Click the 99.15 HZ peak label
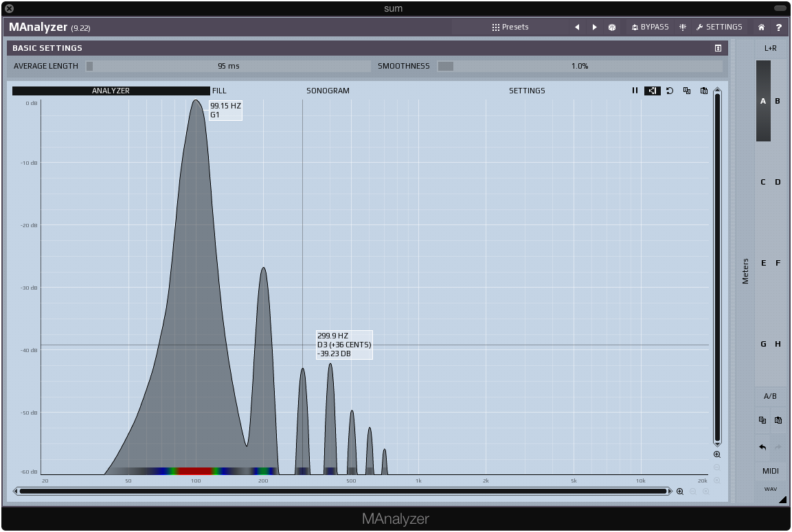This screenshot has width=792, height=532. point(225,110)
